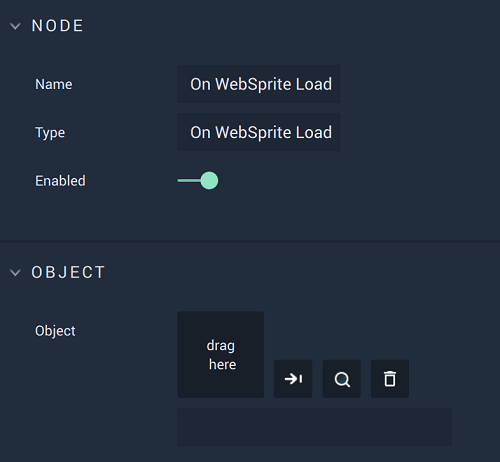
Task: Select the Enabled property label
Action: pos(60,181)
